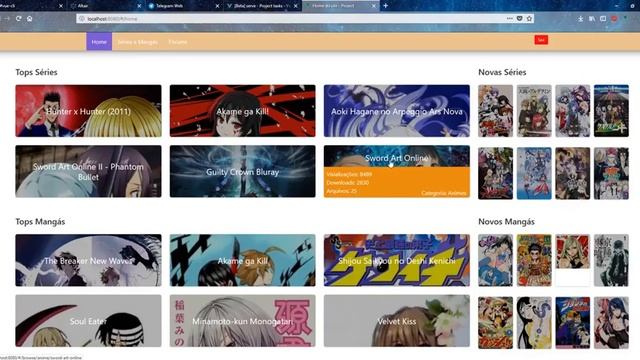The image size is (640, 360).
Task: Open the Velvet Kiss manga card
Action: 397,321
